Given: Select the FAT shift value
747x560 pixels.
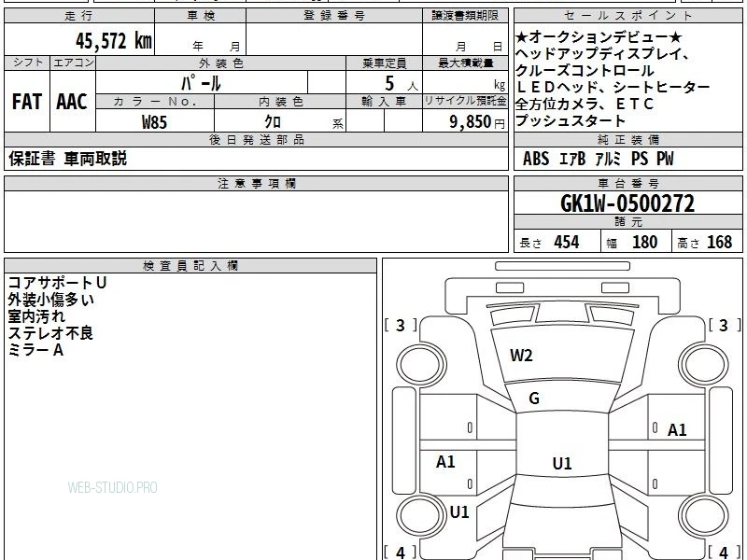Looking at the screenshot, I should click(27, 102).
